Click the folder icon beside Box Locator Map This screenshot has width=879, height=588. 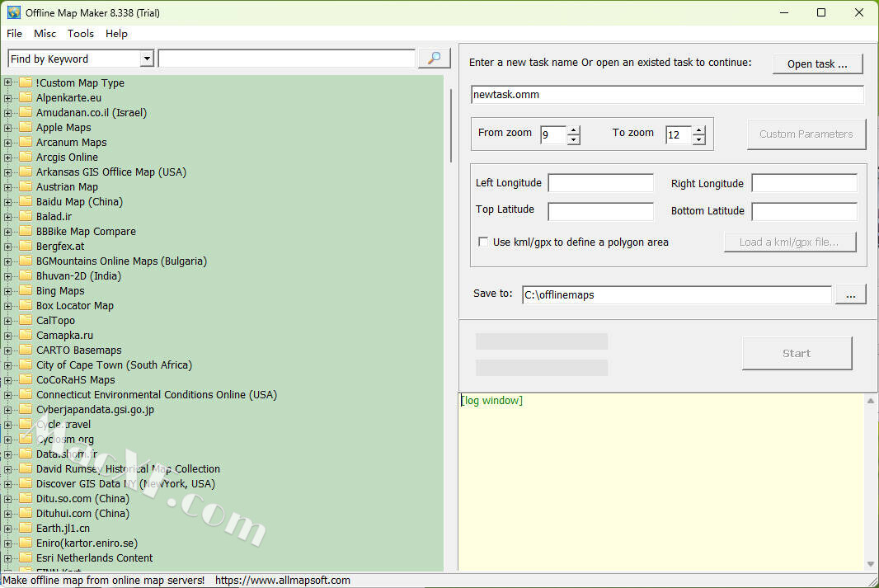click(26, 305)
